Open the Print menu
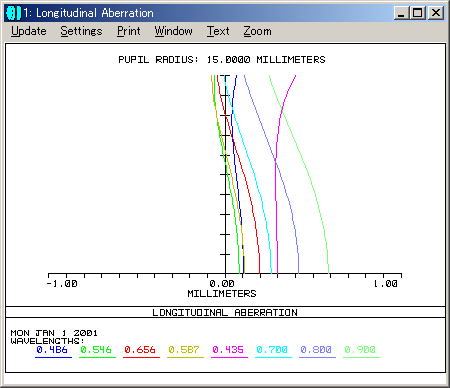450x388 pixels. click(x=129, y=31)
